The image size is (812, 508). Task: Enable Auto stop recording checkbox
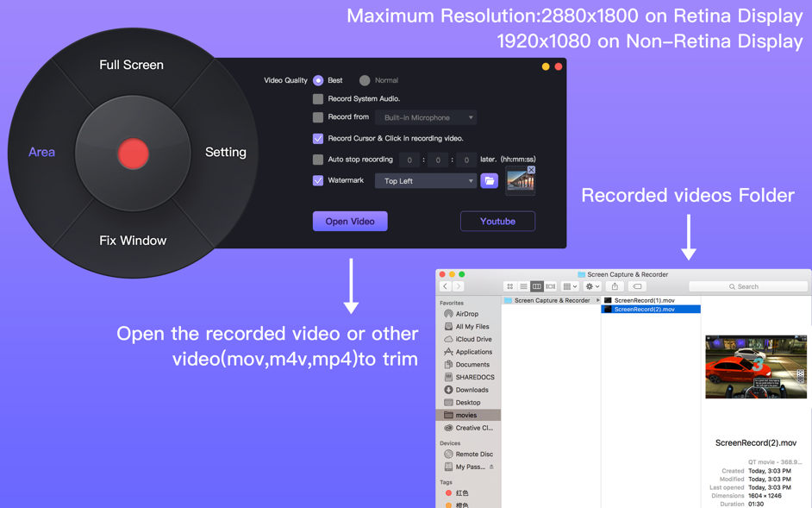318,160
